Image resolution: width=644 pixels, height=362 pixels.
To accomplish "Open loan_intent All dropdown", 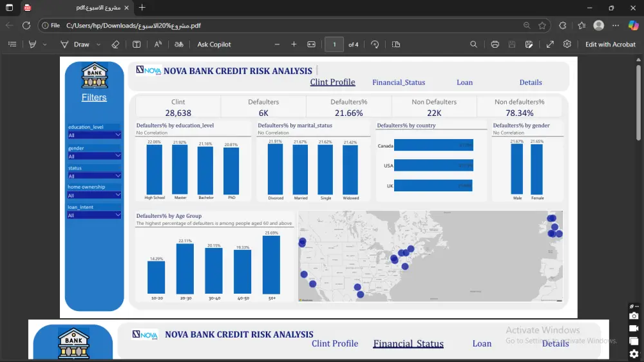I will [x=94, y=215].
